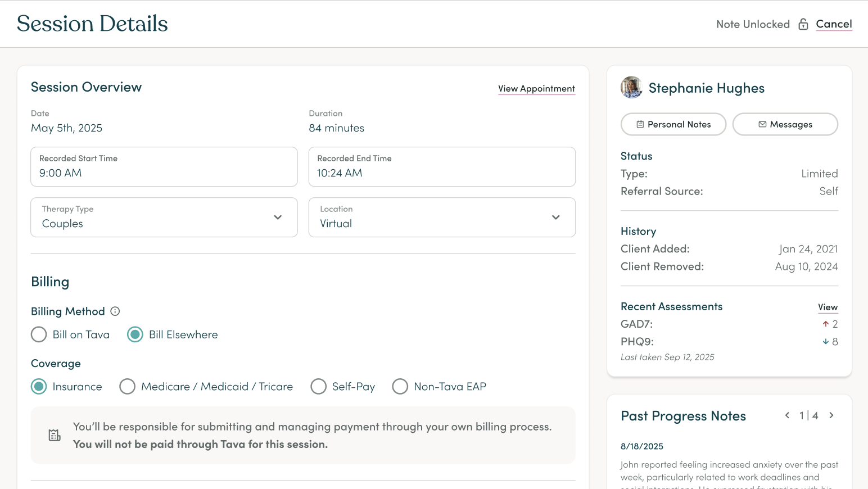Image resolution: width=868 pixels, height=489 pixels.
Task: Click the Billing Method info icon
Action: tap(115, 311)
